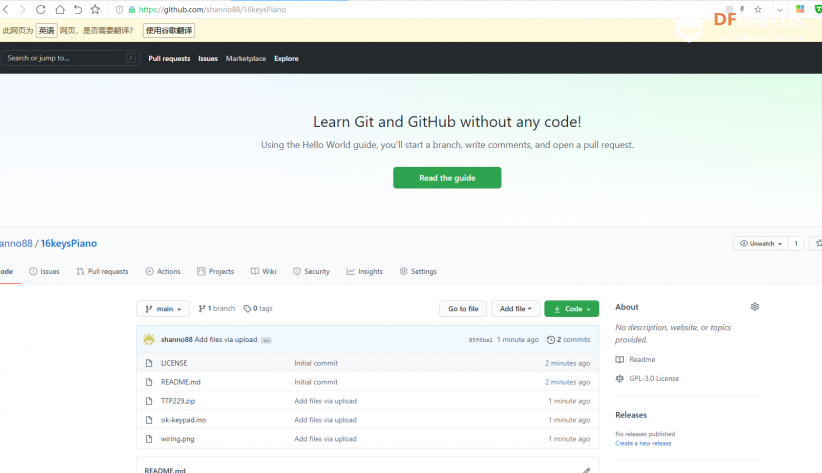The image size is (822, 473).
Task: Open the wiring.png file
Action: point(177,438)
